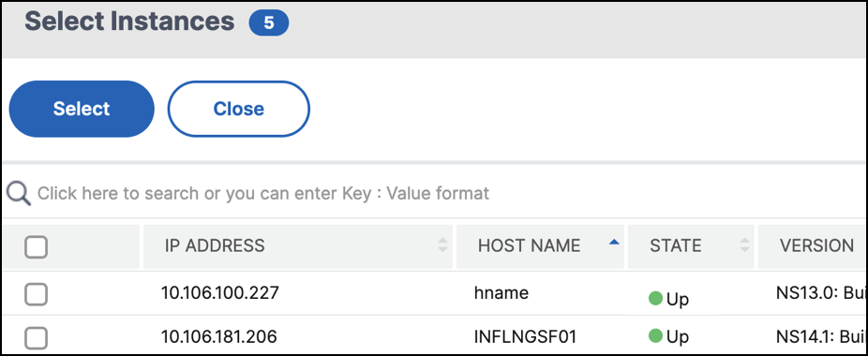Click the instance count badge 5
Image resolution: width=868 pixels, height=356 pixels.
click(268, 23)
